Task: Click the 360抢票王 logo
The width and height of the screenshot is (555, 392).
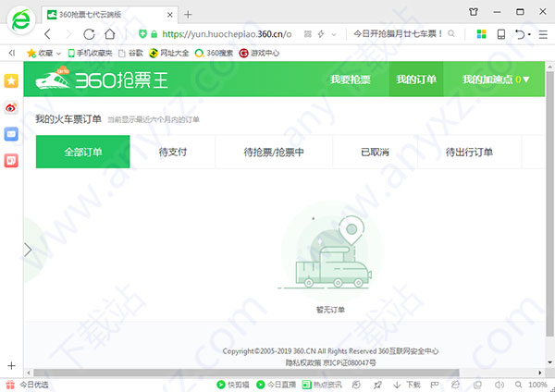Action: [101, 80]
